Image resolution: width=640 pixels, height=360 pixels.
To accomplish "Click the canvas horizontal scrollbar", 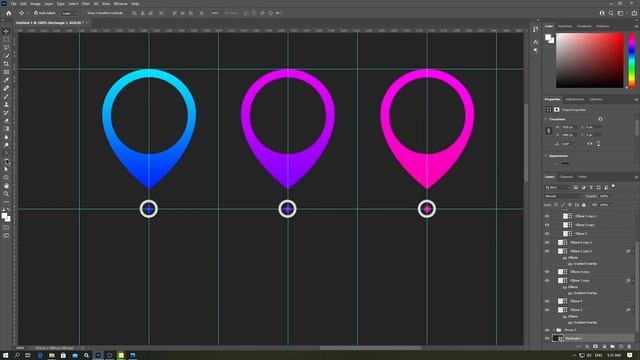I will pyautogui.click(x=370, y=348).
